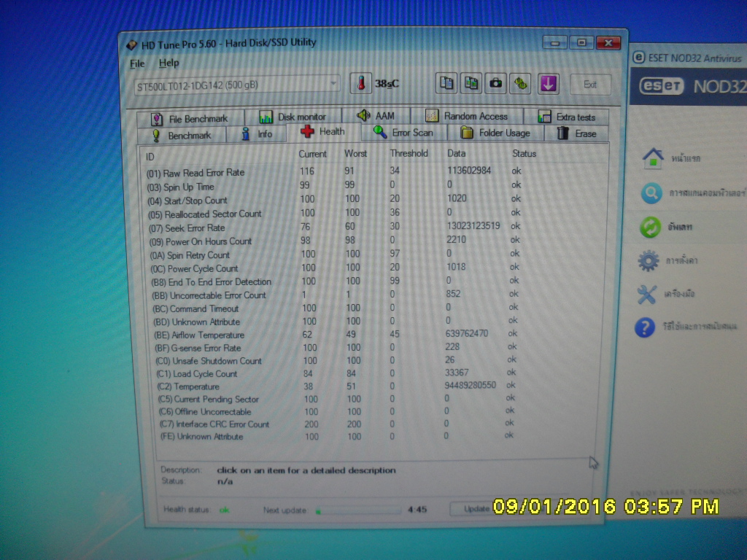Minimize the HD Tune Pro window
Image resolution: width=747 pixels, height=560 pixels.
point(554,43)
